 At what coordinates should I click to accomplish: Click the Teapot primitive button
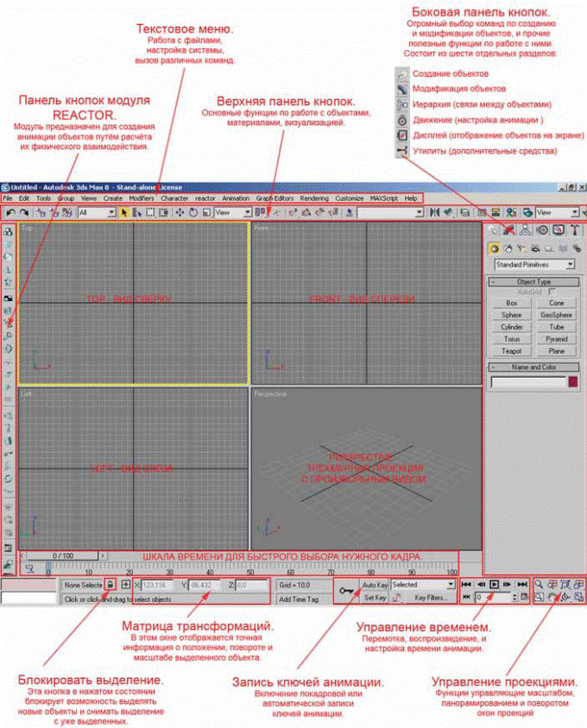(512, 352)
